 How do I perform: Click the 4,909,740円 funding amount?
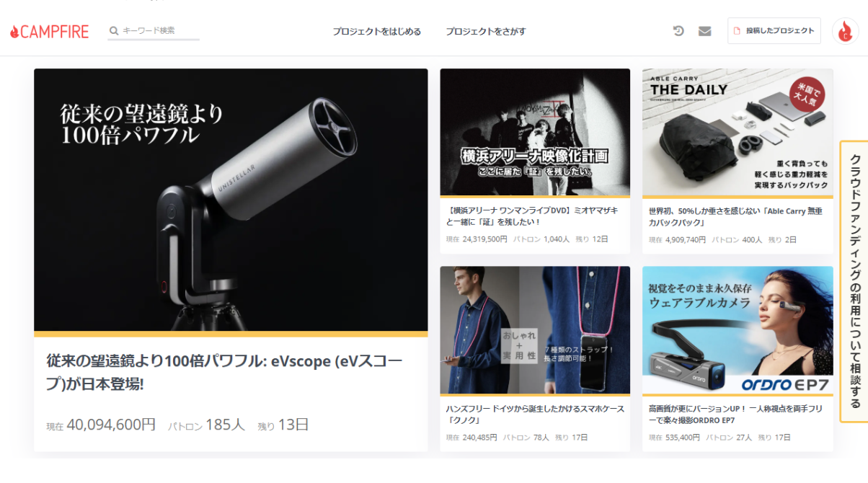coord(686,239)
